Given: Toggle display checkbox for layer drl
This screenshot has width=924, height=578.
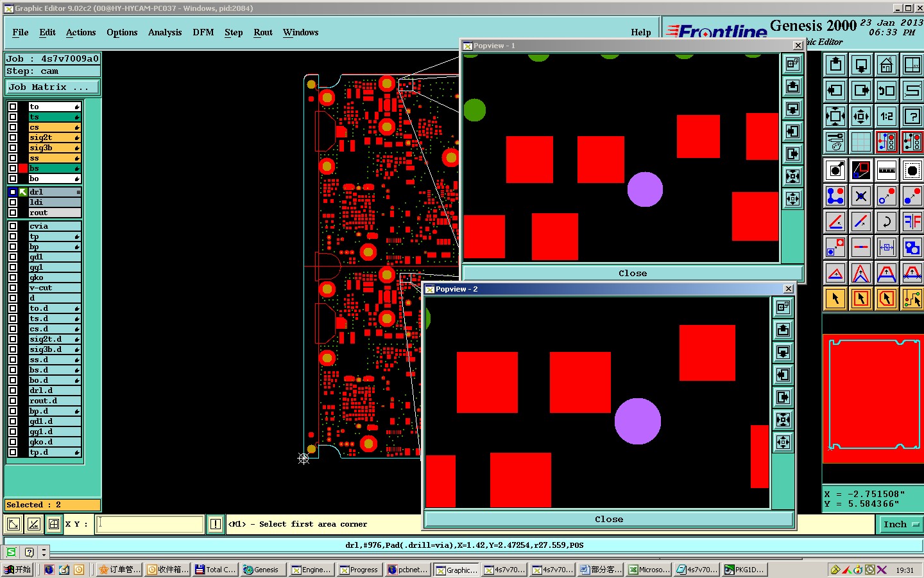Looking at the screenshot, I should tap(13, 192).
